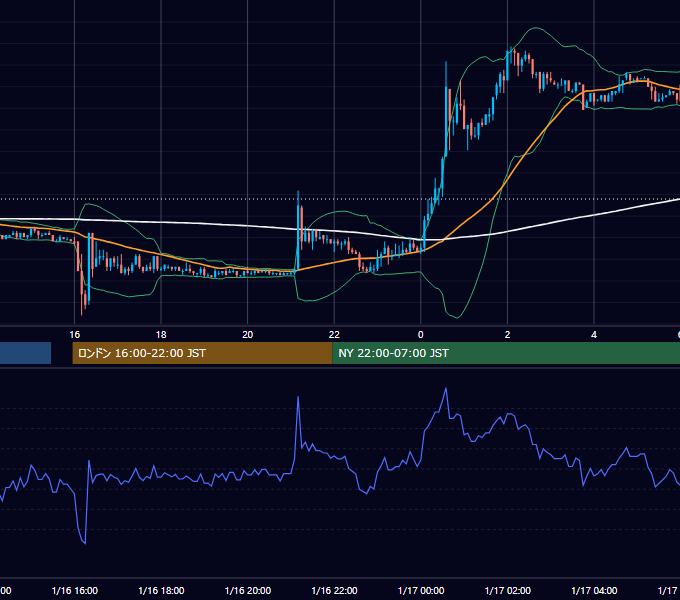This screenshot has width=680, height=600.
Task: Select the 4 label on upper time axis
Action: click(x=594, y=335)
